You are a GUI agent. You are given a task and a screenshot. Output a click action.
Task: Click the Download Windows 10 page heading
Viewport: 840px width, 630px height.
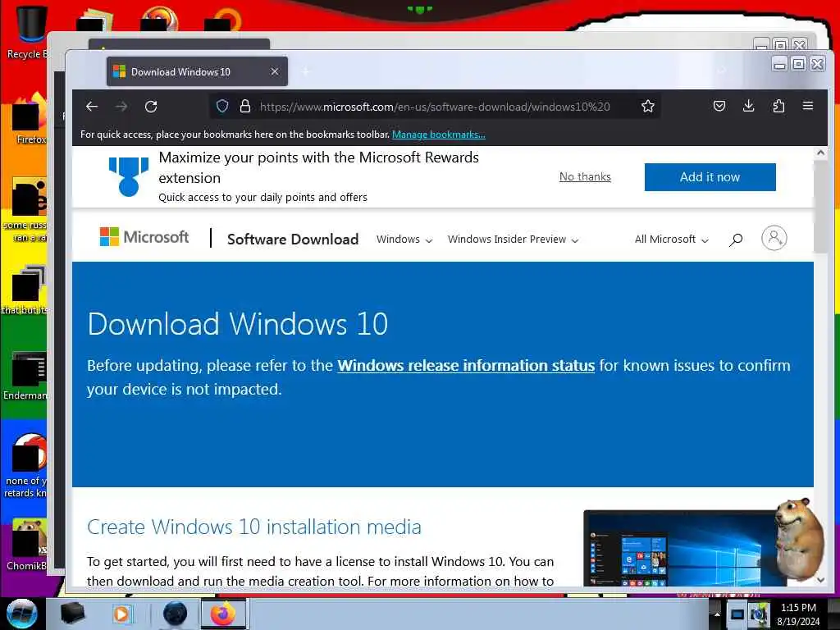[238, 324]
